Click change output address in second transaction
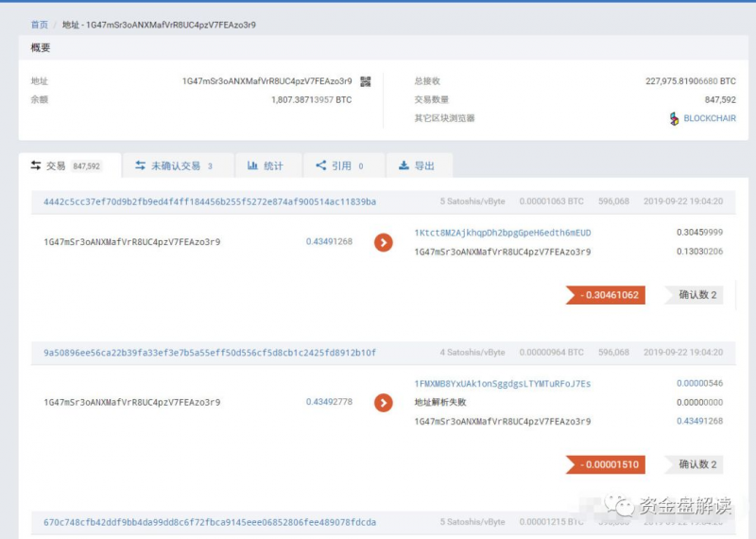The height and width of the screenshot is (539, 756). coord(503,421)
